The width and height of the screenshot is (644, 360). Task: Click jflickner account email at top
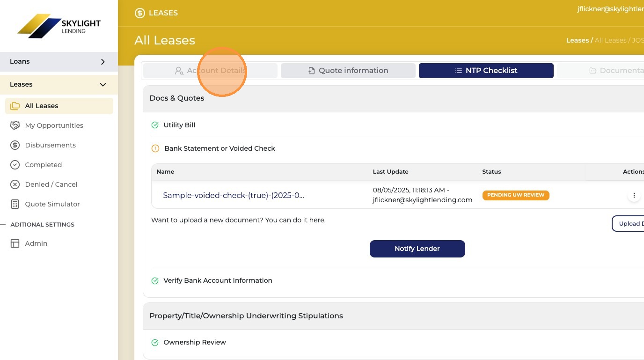click(x=610, y=9)
